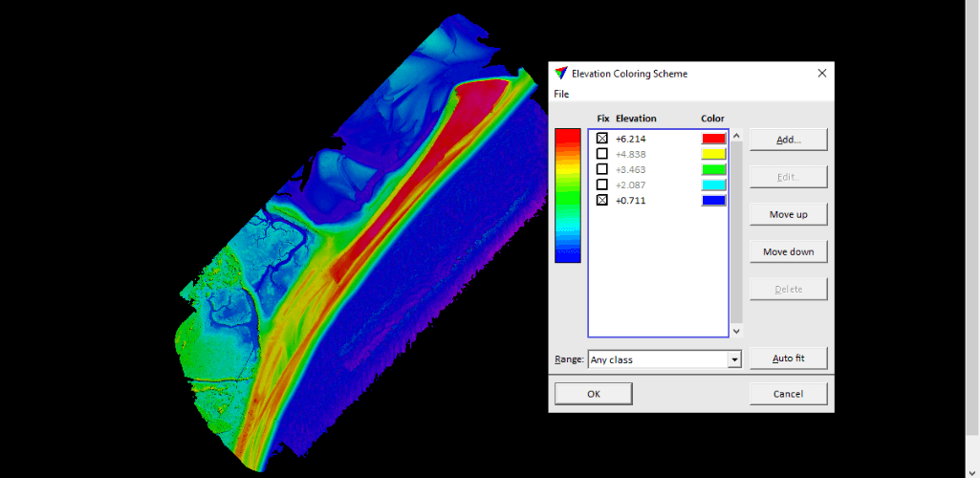Click the cyan color swatch
The image size is (980, 478).
[714, 185]
